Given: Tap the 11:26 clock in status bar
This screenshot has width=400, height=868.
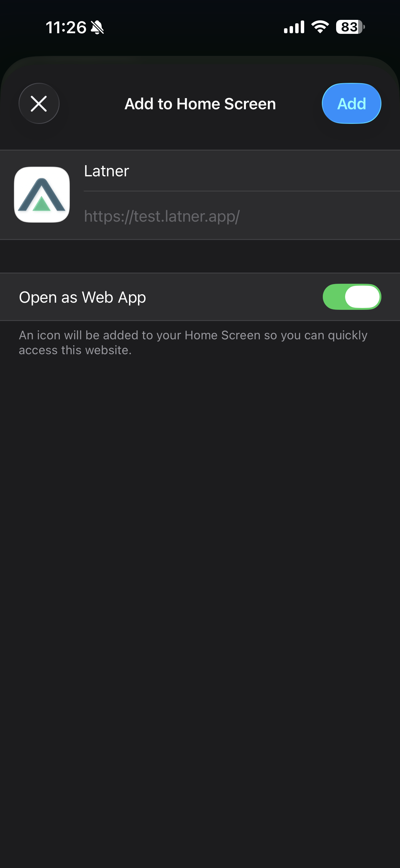Looking at the screenshot, I should click(x=66, y=27).
